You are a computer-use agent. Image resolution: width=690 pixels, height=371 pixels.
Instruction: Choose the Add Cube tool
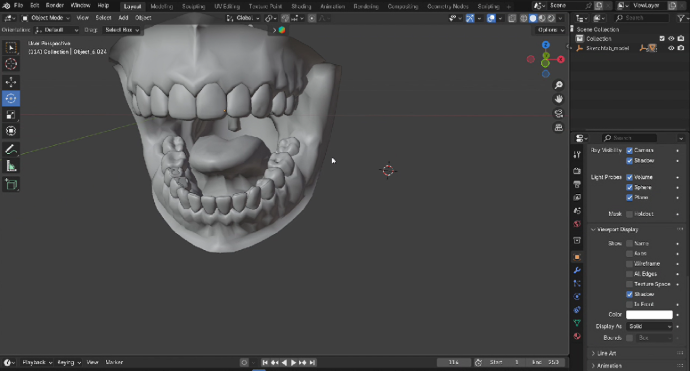(11, 184)
